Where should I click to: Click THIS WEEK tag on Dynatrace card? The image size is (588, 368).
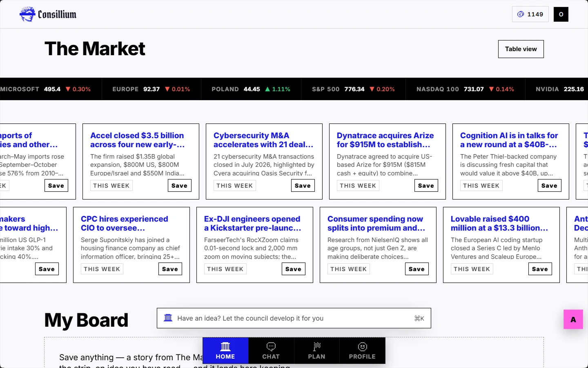(358, 186)
